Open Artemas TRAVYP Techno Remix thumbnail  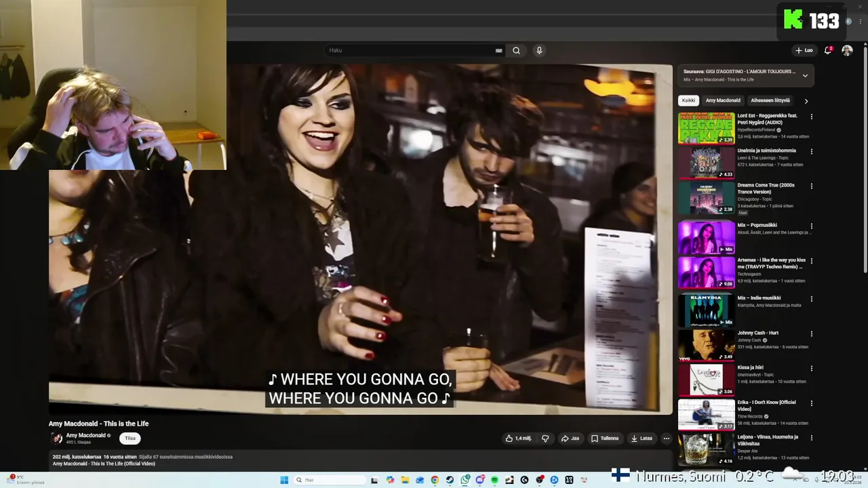pos(706,272)
